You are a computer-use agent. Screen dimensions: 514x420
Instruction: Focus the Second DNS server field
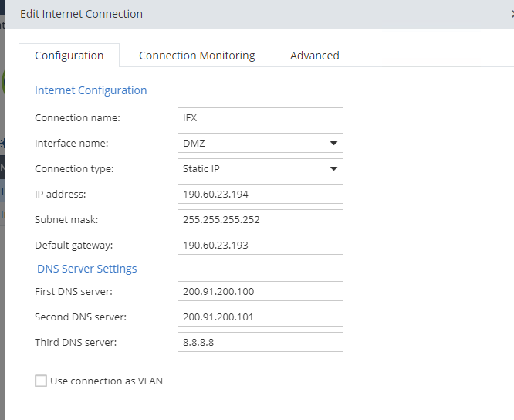click(x=260, y=317)
